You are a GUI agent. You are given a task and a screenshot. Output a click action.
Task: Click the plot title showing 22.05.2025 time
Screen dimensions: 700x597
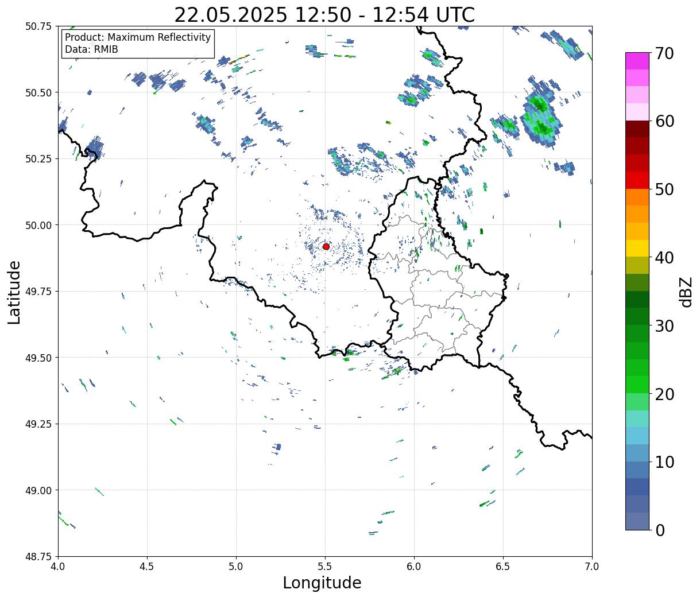(324, 15)
